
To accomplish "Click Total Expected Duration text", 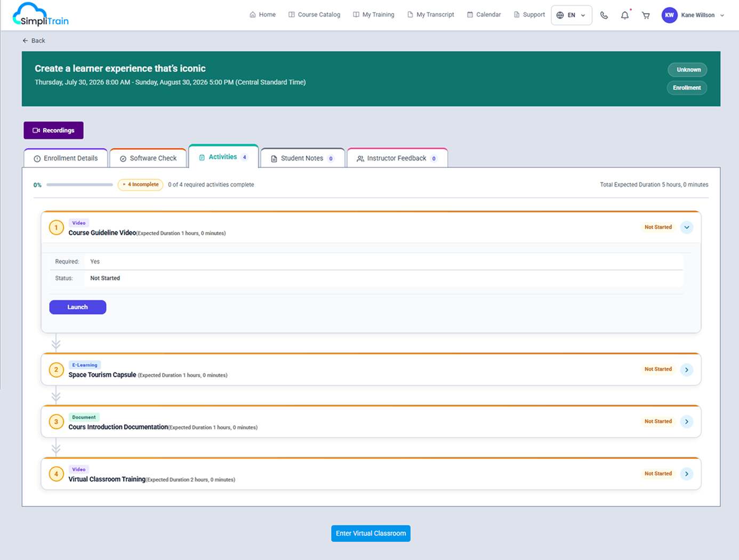I will tap(654, 185).
